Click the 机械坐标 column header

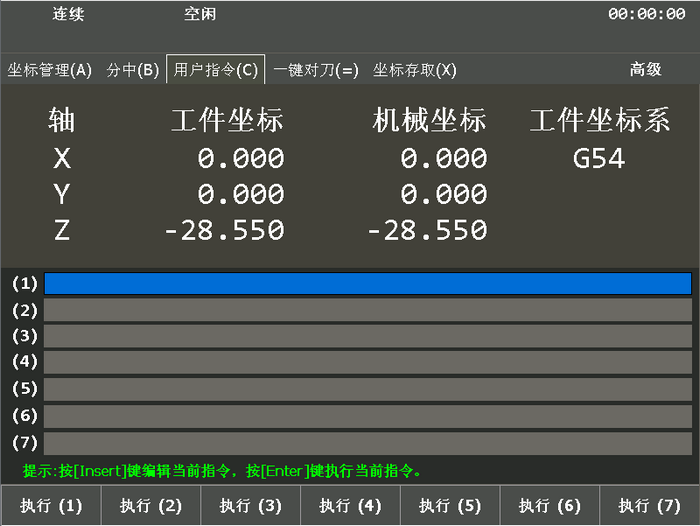tap(429, 120)
